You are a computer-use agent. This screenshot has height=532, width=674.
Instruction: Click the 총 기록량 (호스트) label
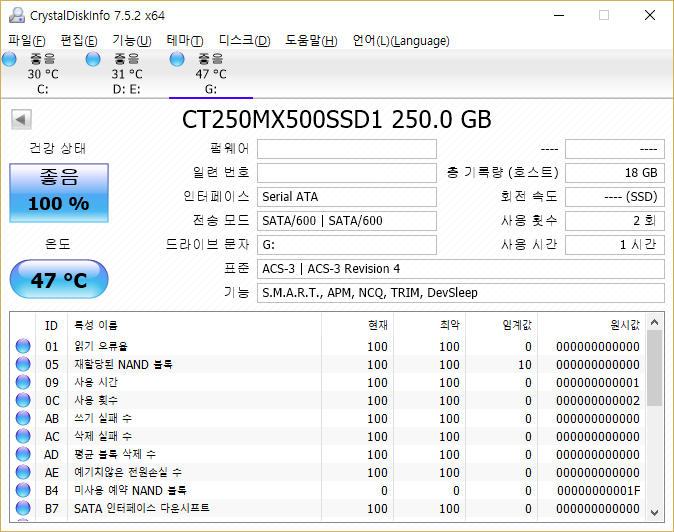(502, 173)
